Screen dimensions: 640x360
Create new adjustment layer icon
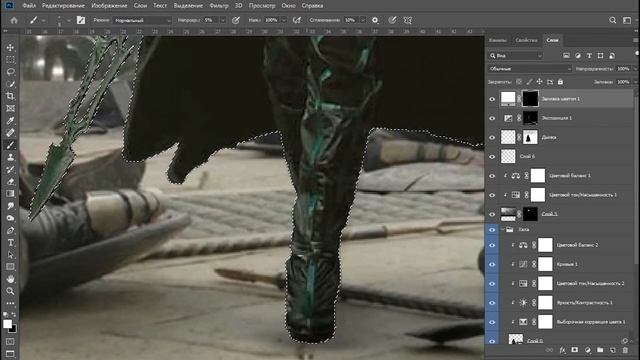pos(587,350)
